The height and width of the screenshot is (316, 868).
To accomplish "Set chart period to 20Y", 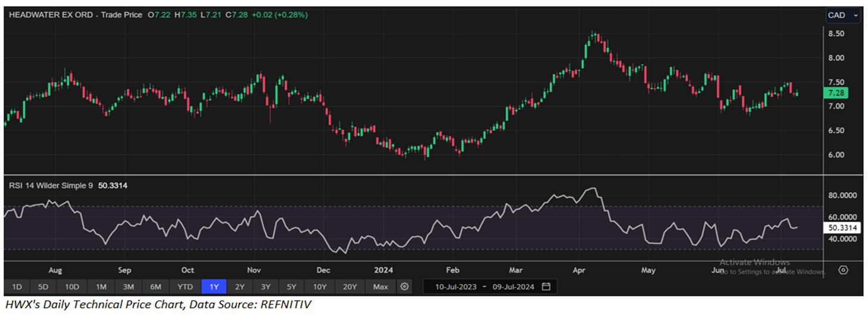I will pos(349,287).
